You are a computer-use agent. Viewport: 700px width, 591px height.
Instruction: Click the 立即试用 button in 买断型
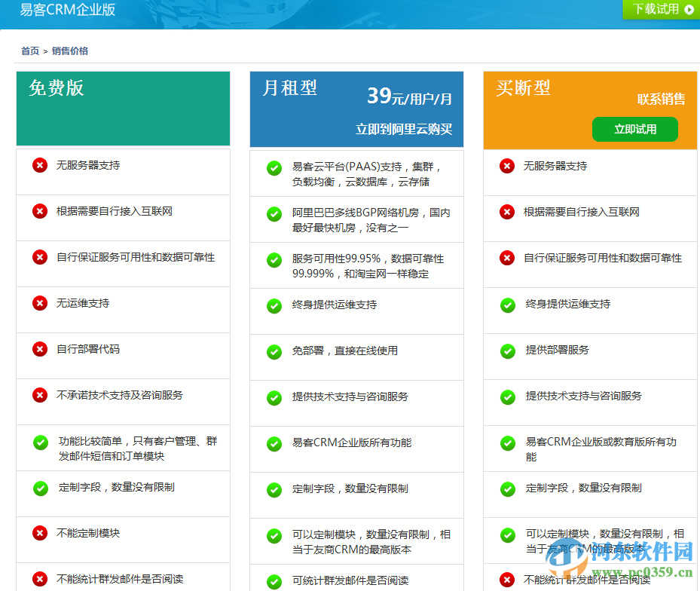pos(634,129)
